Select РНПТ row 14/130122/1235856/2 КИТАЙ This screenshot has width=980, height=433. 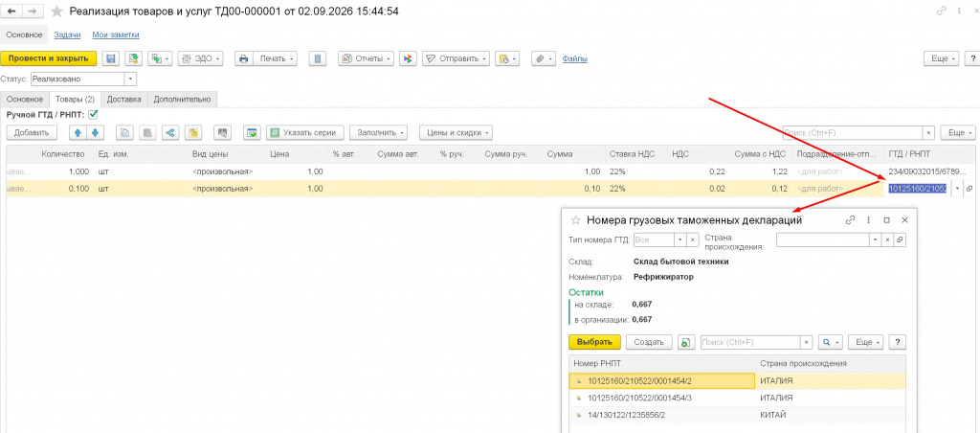pyautogui.click(x=738, y=415)
